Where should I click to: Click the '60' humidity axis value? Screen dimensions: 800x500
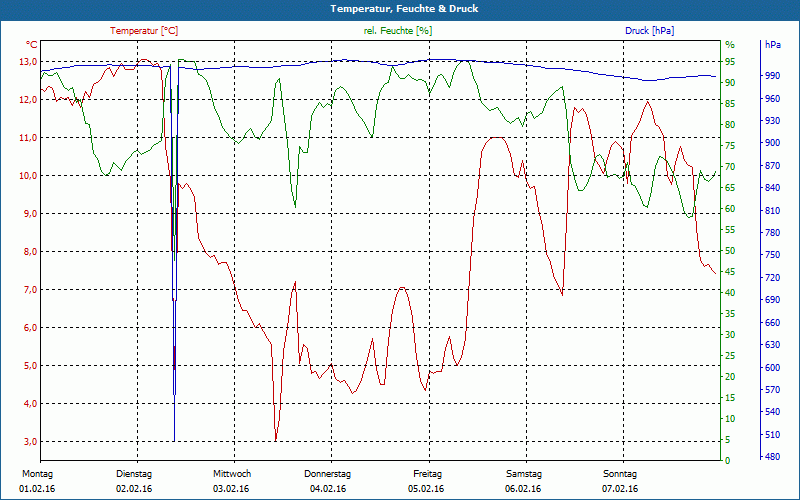click(730, 209)
